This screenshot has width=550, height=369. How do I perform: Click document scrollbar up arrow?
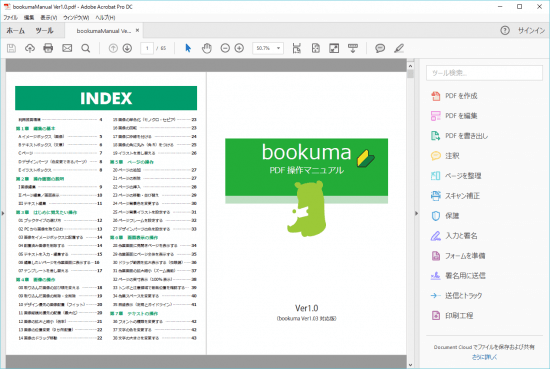(x=410, y=66)
